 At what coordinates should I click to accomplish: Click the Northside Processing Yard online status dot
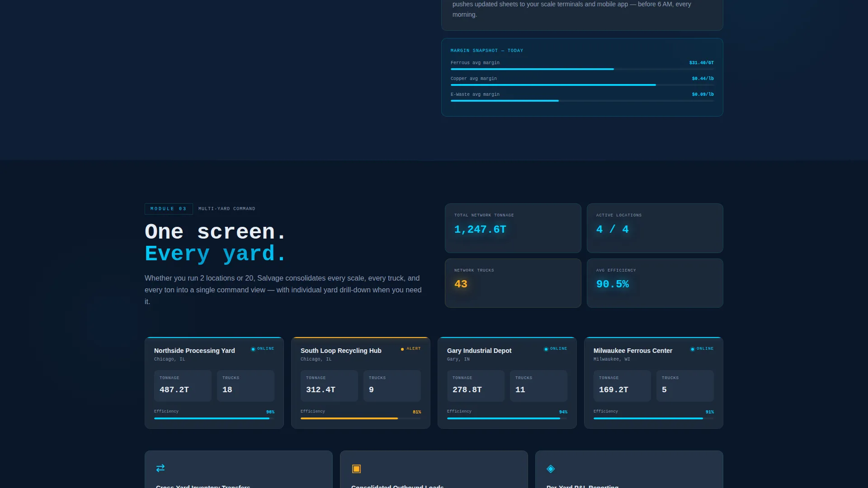tap(253, 349)
